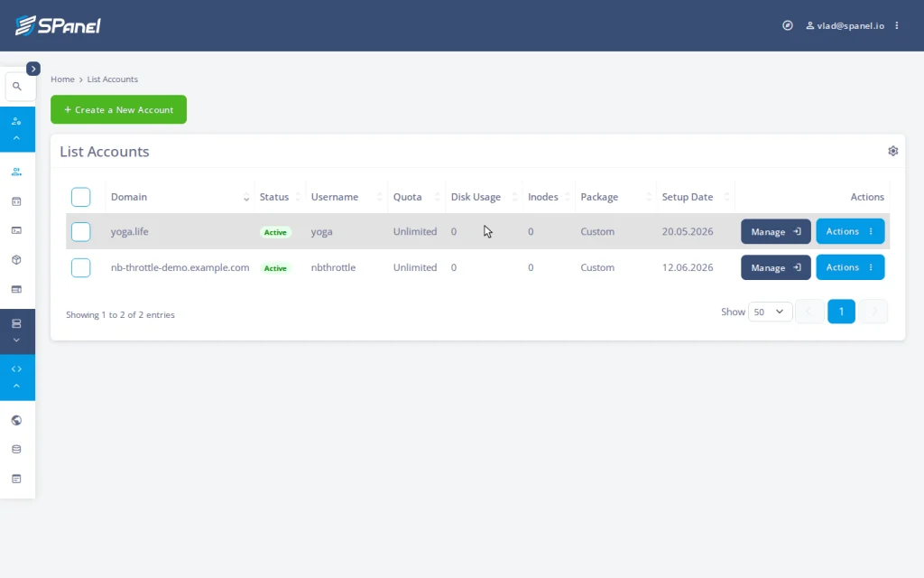
Task: Open List Accounts sidebar icon
Action: tap(16, 172)
